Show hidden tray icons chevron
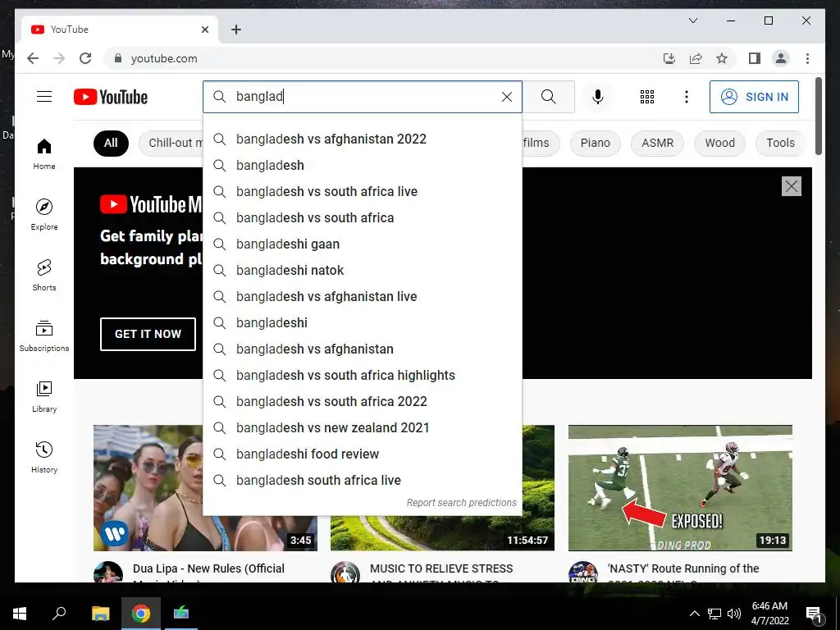This screenshot has height=630, width=840. click(x=694, y=614)
